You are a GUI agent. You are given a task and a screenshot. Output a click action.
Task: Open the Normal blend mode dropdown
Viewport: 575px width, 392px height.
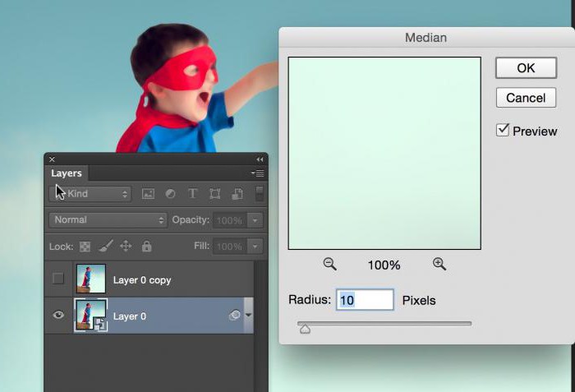108,220
